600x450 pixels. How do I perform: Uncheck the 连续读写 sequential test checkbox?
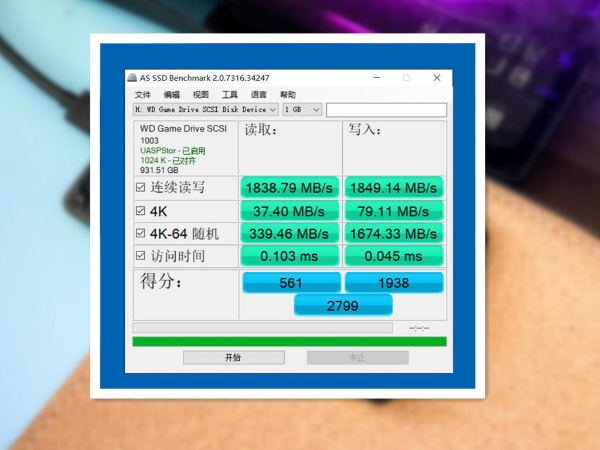(140, 188)
